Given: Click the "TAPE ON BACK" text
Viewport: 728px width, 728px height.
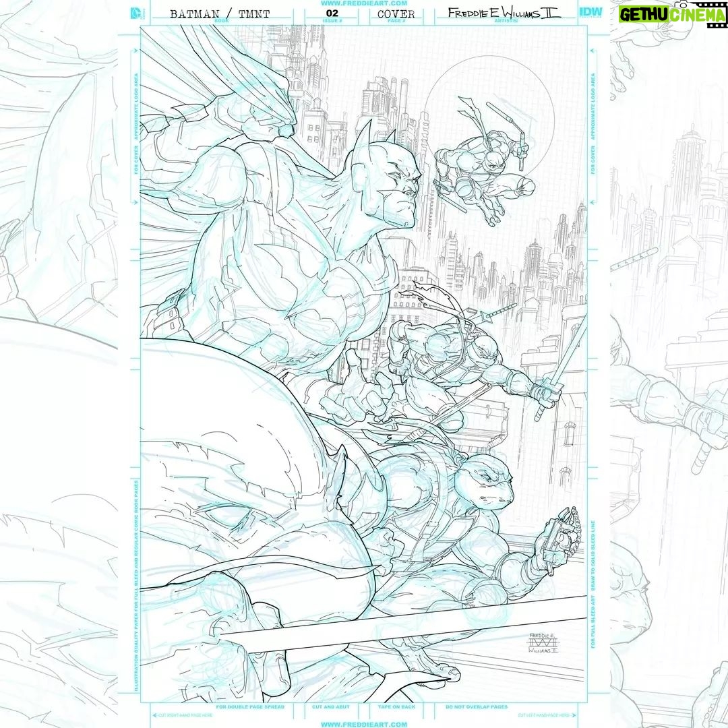Looking at the screenshot, I should (396, 706).
